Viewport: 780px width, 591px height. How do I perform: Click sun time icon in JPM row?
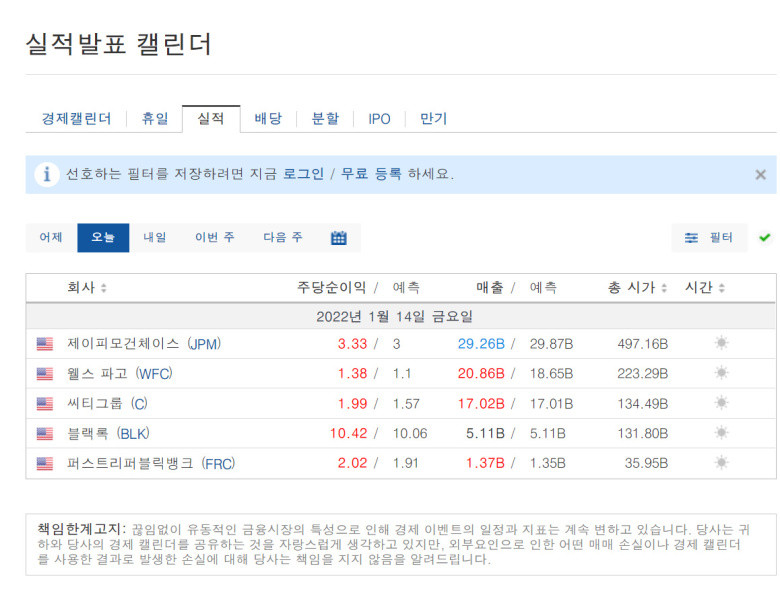click(x=721, y=343)
